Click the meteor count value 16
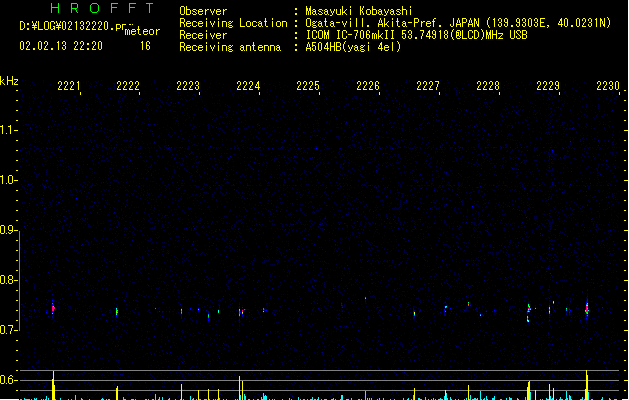 pyautogui.click(x=145, y=46)
